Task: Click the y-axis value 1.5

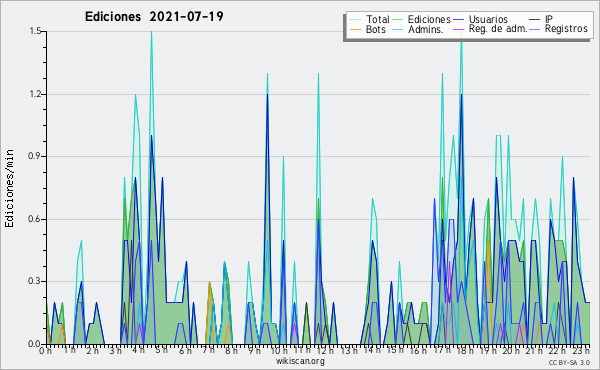Action: pyautogui.click(x=35, y=31)
